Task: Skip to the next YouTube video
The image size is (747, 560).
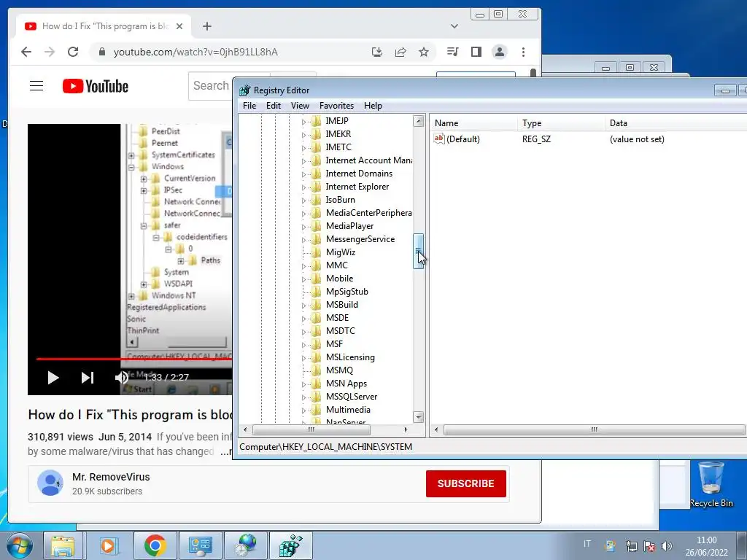Action: (x=88, y=378)
